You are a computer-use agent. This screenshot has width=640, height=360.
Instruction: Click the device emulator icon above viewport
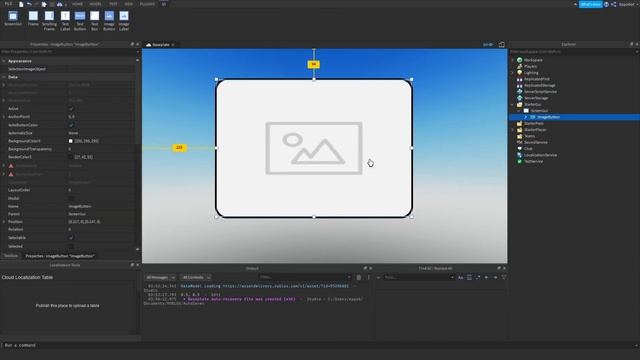pos(502,44)
